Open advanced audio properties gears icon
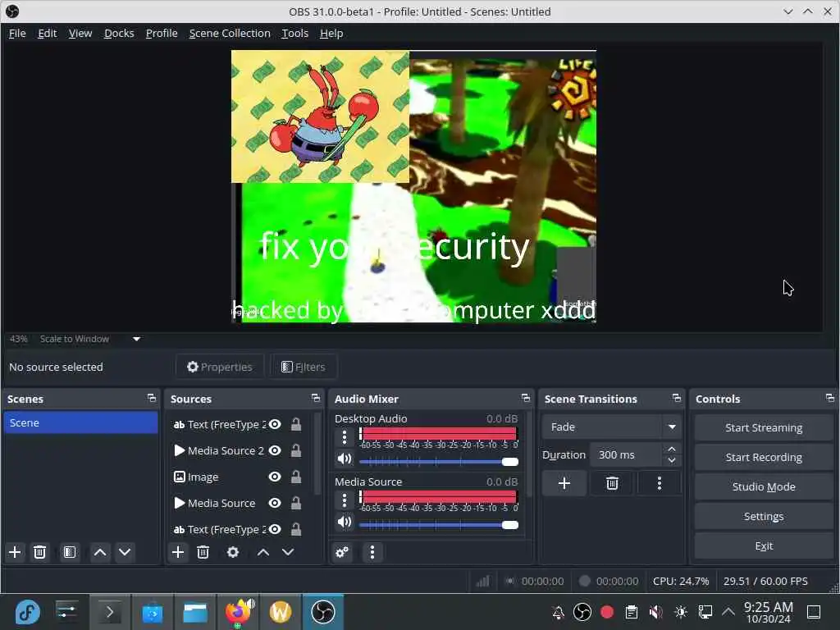The height and width of the screenshot is (630, 840). 342,552
